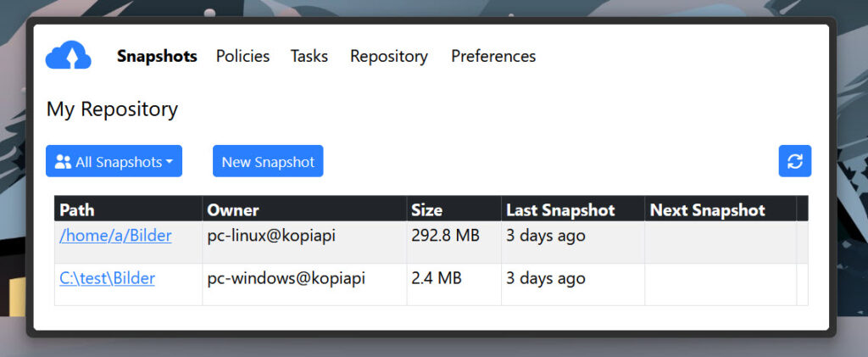Go to the Tasks tab
This screenshot has height=357, width=868.
click(x=309, y=56)
